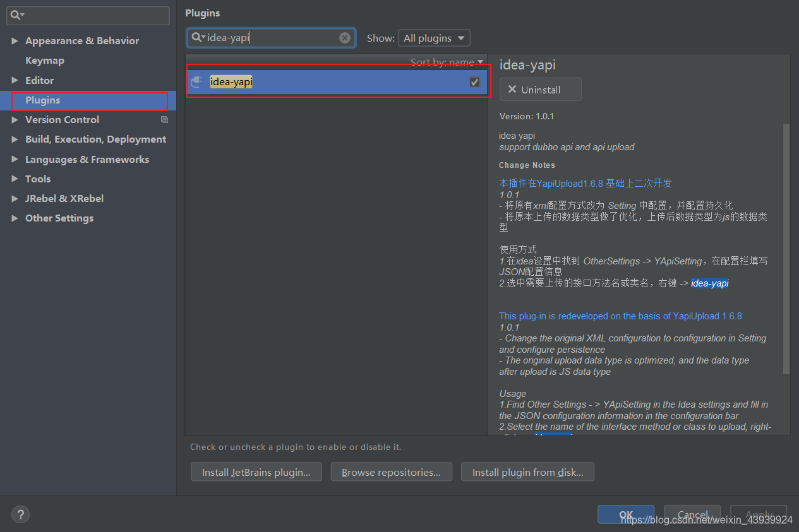
Task: Expand JRebel & XRebel section
Action: pos(15,199)
